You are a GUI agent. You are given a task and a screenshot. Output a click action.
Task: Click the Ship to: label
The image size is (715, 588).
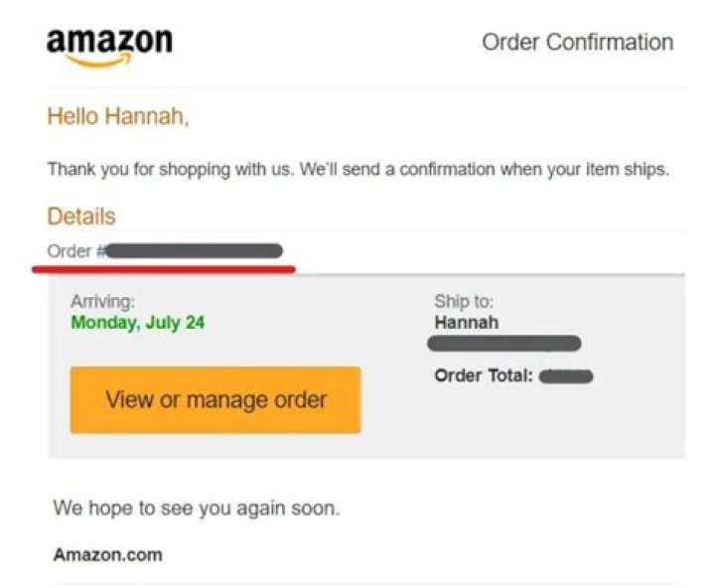coord(464,301)
